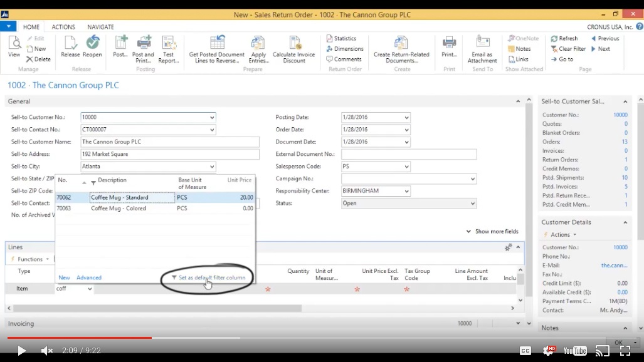
Task: Click the Post icon
Action: tap(120, 46)
